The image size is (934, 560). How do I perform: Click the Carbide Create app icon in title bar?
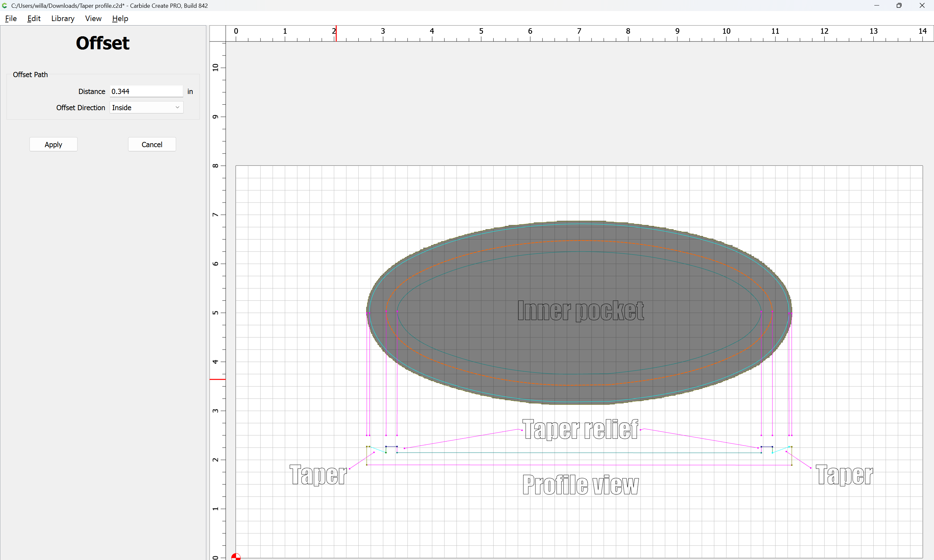point(5,6)
